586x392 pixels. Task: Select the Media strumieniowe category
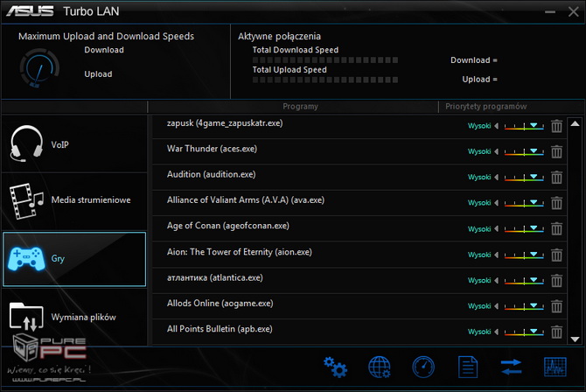point(74,201)
